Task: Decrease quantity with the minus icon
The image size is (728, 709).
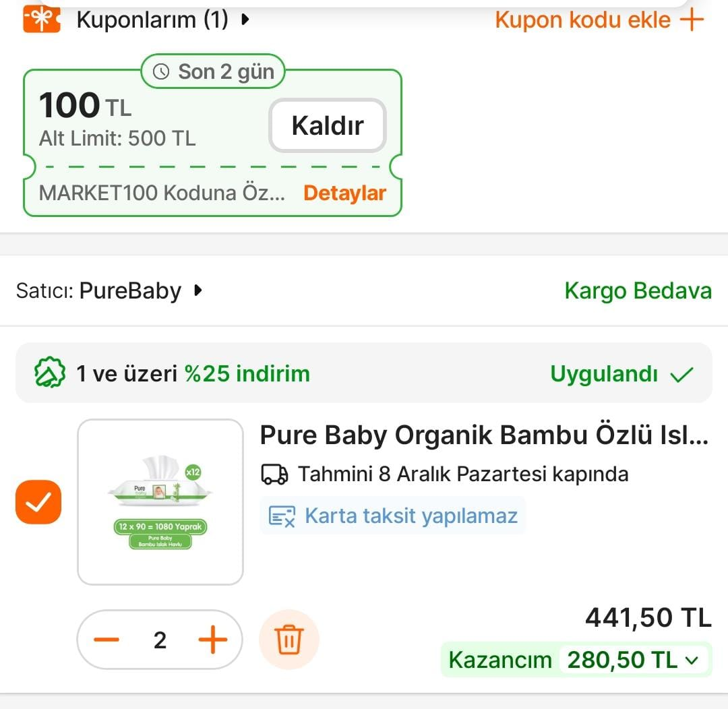Action: (107, 639)
